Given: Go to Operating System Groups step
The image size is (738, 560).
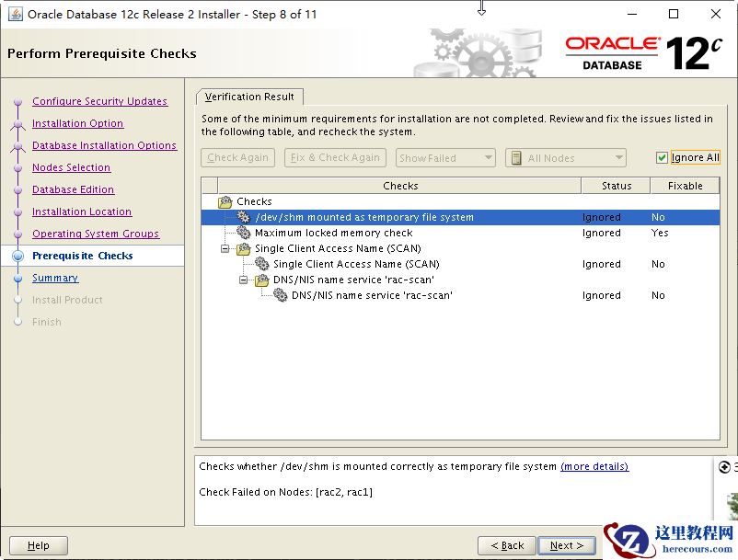Looking at the screenshot, I should [x=96, y=234].
